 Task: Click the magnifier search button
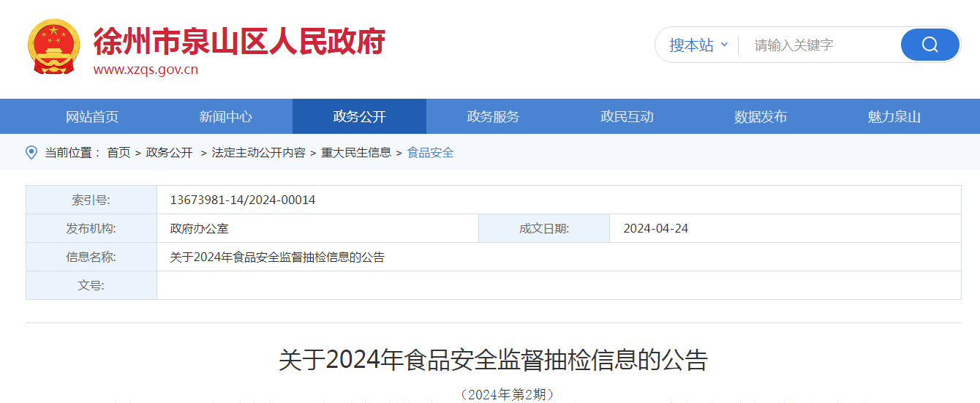point(930,45)
